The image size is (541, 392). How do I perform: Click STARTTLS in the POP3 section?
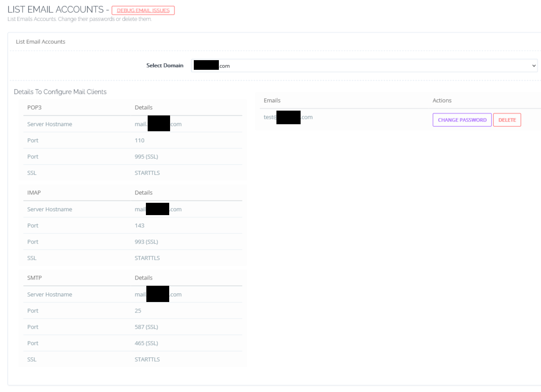[147, 173]
